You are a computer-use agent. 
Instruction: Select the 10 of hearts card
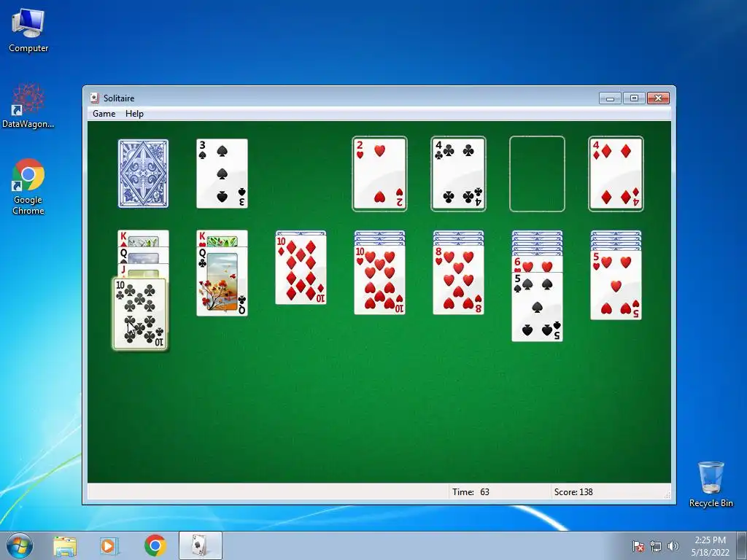(x=379, y=280)
